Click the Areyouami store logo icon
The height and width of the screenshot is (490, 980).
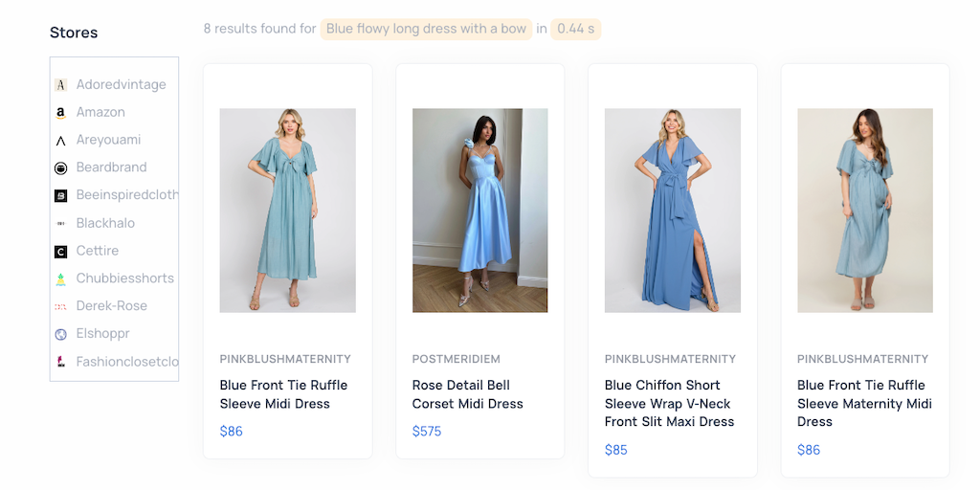pyautogui.click(x=60, y=141)
